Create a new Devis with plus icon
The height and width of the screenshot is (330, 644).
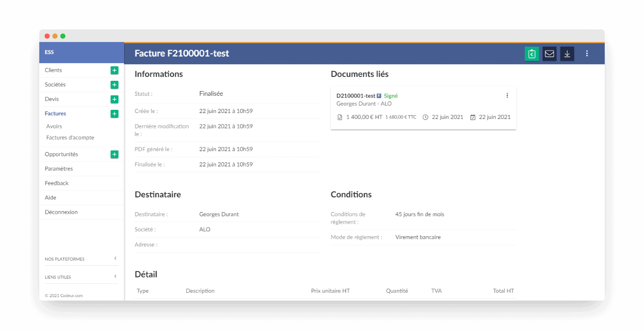pyautogui.click(x=114, y=99)
